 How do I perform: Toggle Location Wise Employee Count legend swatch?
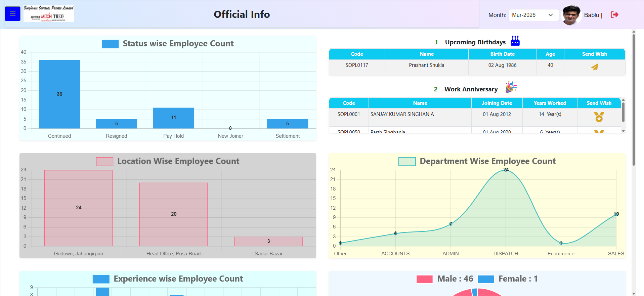point(104,162)
